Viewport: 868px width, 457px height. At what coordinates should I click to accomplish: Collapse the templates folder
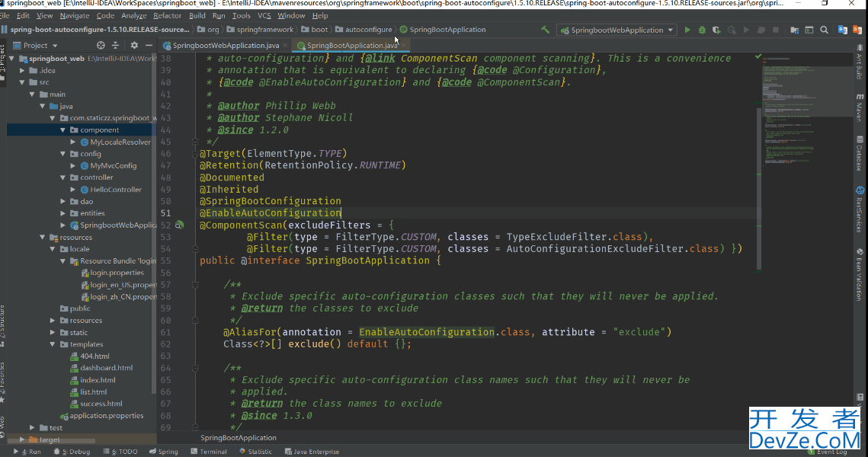[53, 344]
